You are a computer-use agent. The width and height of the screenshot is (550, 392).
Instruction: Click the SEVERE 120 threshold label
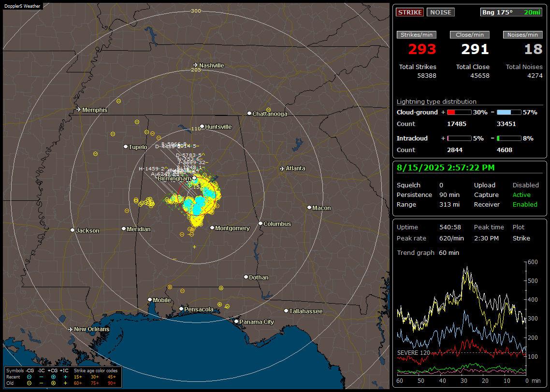(x=413, y=353)
